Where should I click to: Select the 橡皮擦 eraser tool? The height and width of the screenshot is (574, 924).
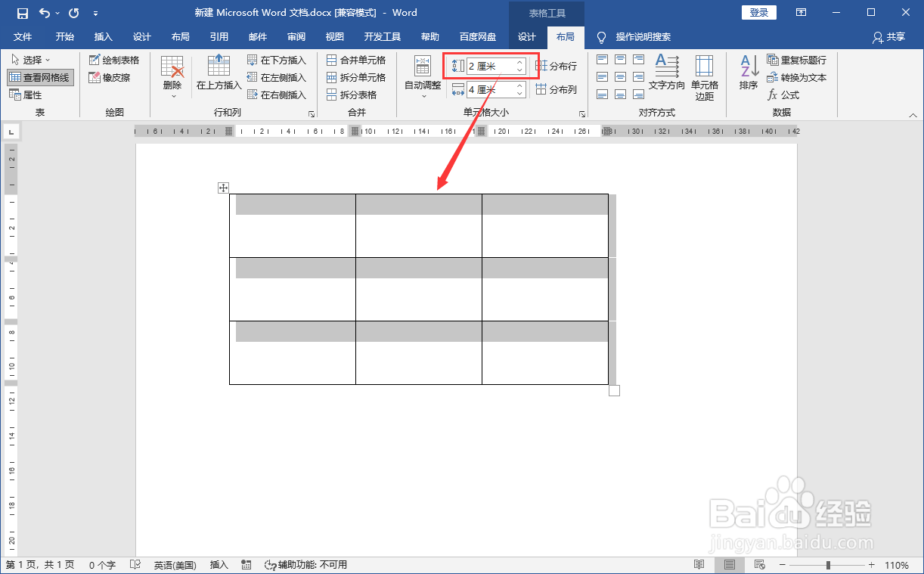[x=110, y=77]
